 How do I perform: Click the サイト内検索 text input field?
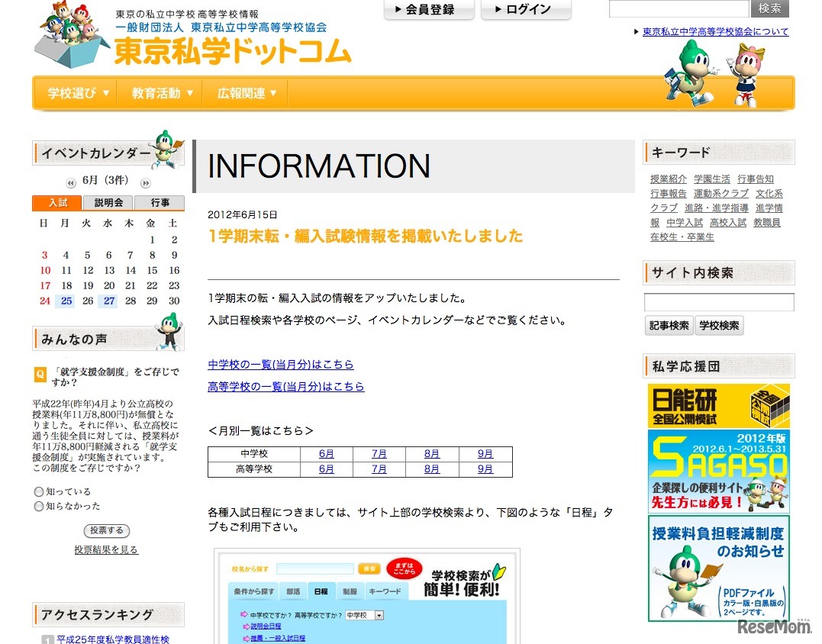coord(719,302)
